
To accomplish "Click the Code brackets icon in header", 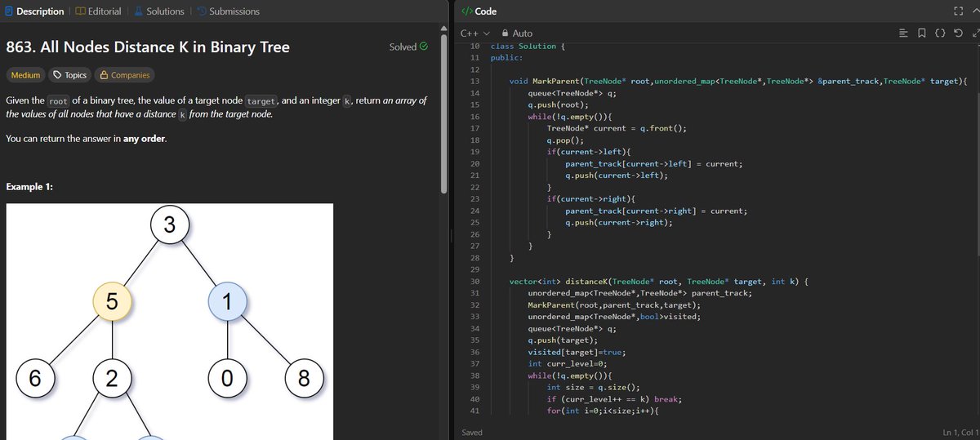I will coord(465,11).
